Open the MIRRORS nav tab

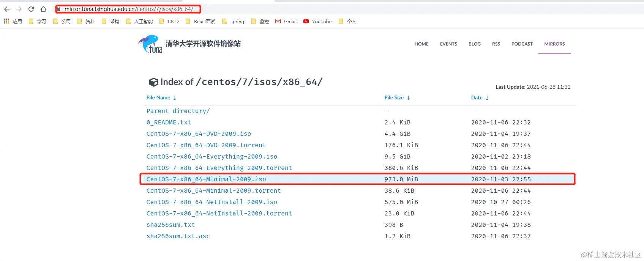(x=554, y=44)
